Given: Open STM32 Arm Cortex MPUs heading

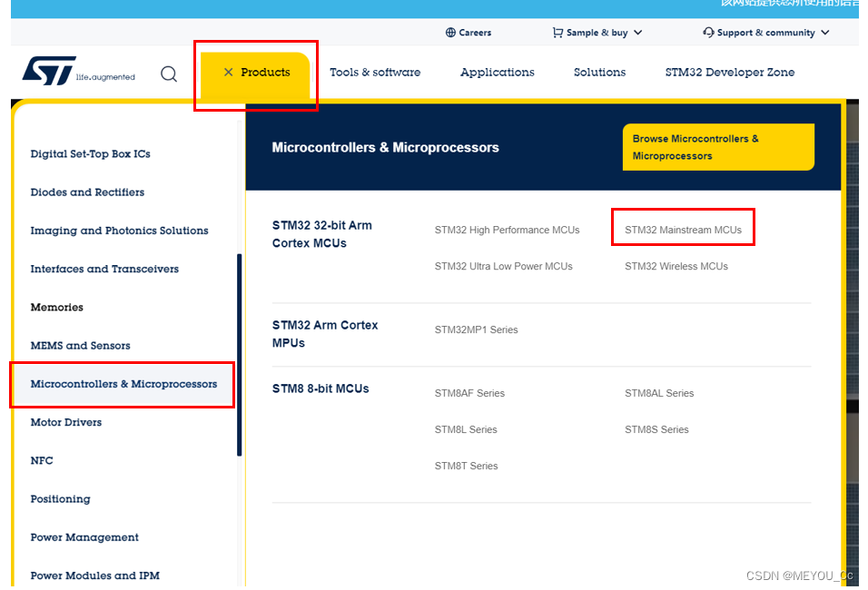Looking at the screenshot, I should (324, 334).
